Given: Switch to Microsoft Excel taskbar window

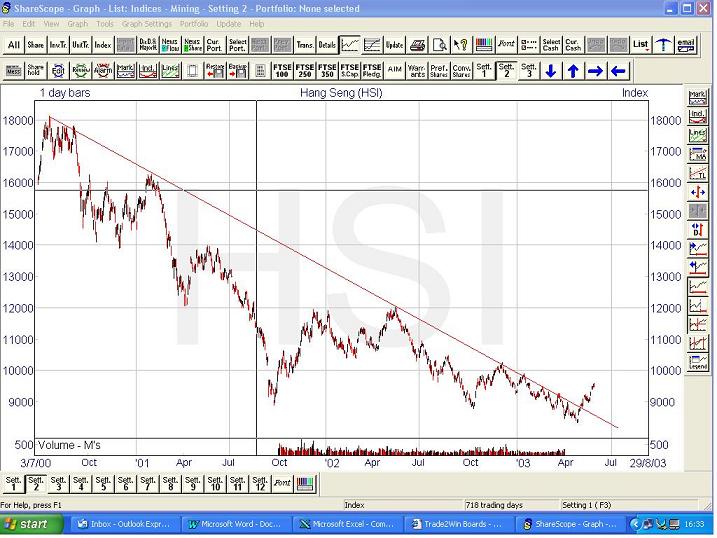Looking at the screenshot, I should [348, 524].
